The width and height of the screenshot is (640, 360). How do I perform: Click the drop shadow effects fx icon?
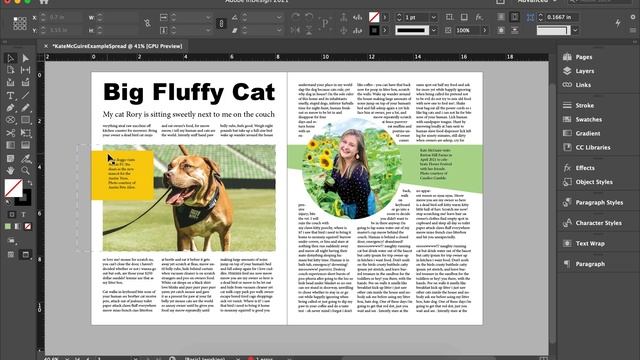tap(479, 17)
